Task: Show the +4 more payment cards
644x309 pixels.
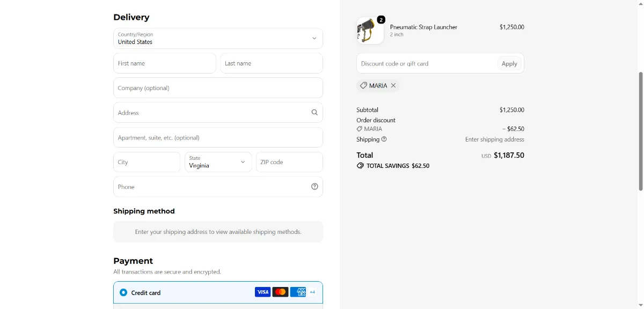Action: 312,292
